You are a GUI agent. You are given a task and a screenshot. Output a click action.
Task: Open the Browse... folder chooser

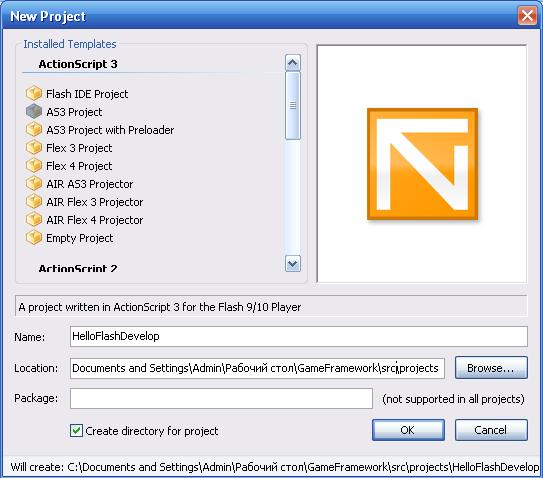coord(491,368)
